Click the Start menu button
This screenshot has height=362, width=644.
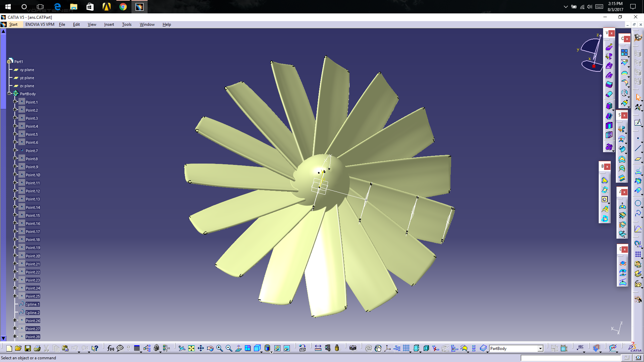(13, 24)
